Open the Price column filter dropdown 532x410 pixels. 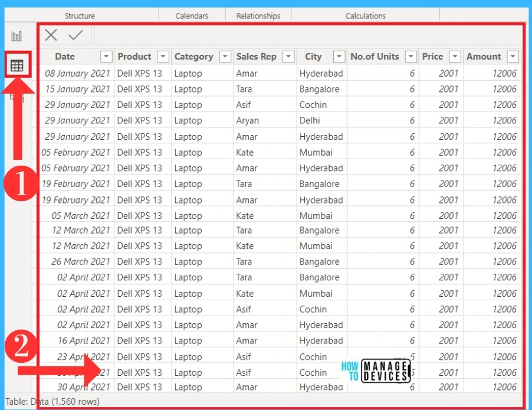[455, 57]
